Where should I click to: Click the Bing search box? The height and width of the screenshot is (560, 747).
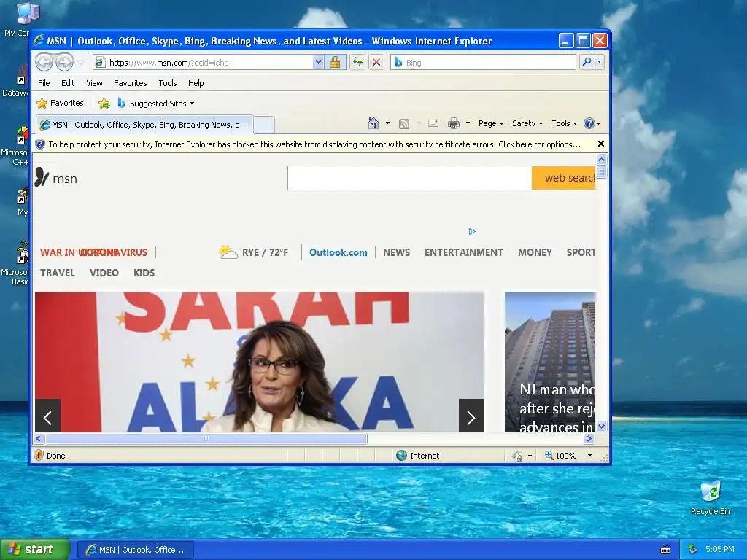483,63
